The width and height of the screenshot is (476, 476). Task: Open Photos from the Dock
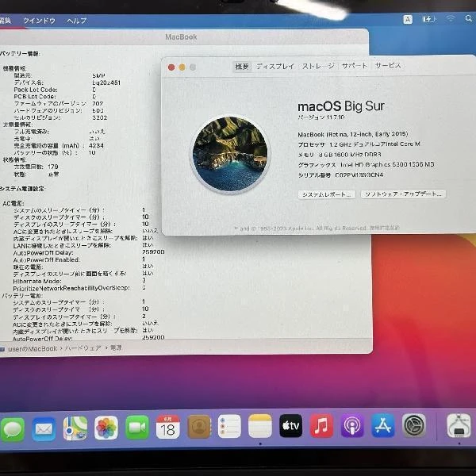tap(106, 428)
